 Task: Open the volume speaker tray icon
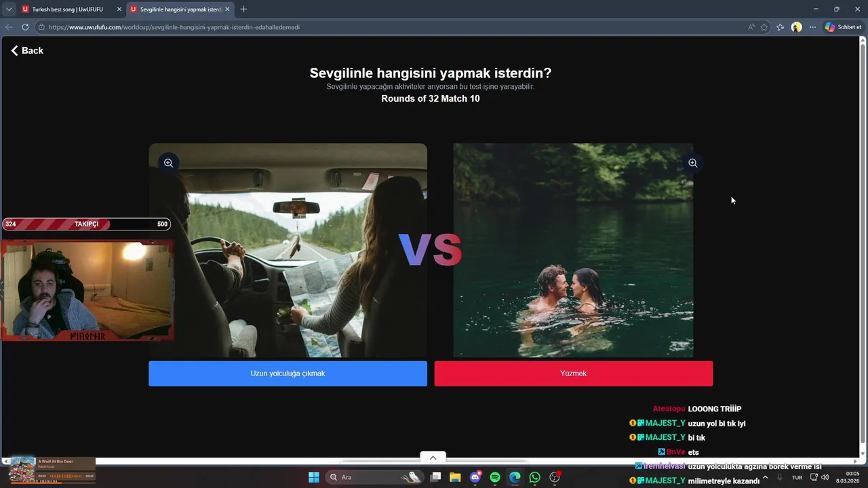pyautogui.click(x=825, y=477)
